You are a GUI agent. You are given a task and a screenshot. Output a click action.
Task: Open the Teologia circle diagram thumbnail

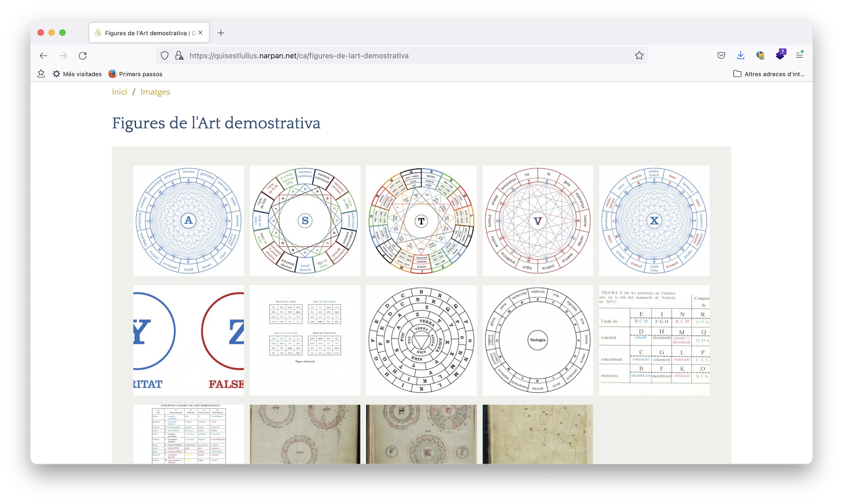click(x=538, y=340)
